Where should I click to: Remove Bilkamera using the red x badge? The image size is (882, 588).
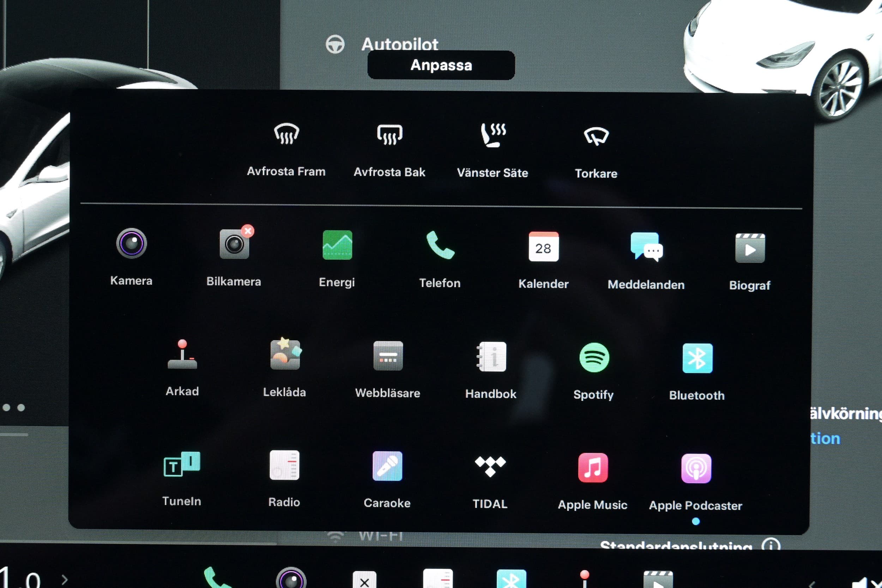(248, 231)
